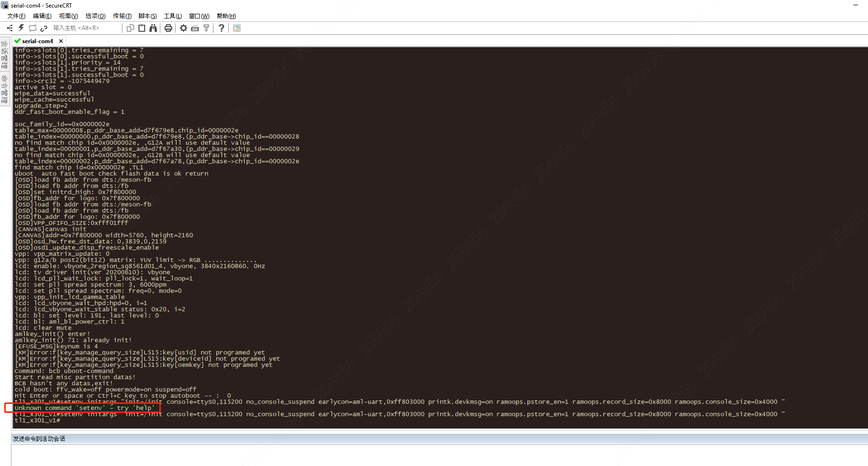Click the rightmost locked-session toolbar icon
The height and width of the screenshot is (466, 868).
[x=236, y=28]
